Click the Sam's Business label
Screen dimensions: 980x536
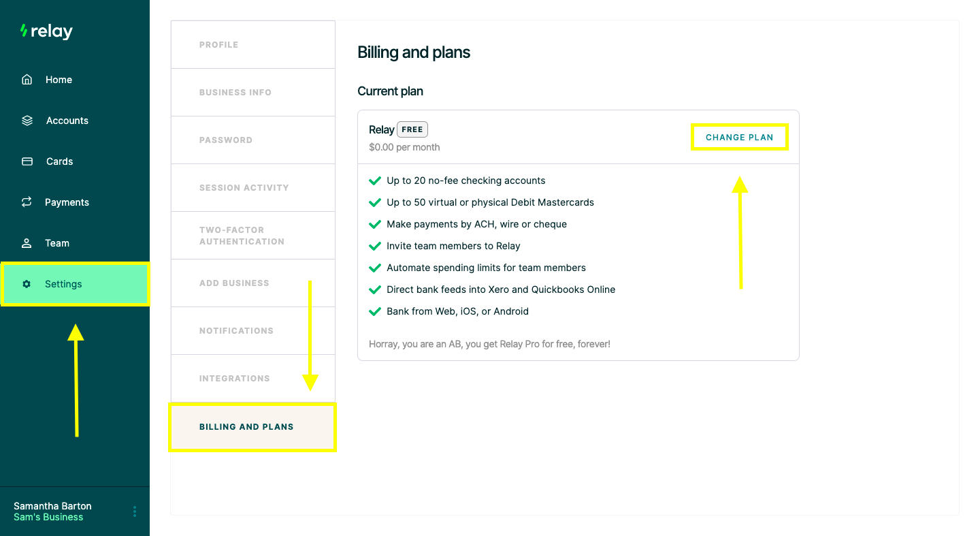pyautogui.click(x=48, y=517)
